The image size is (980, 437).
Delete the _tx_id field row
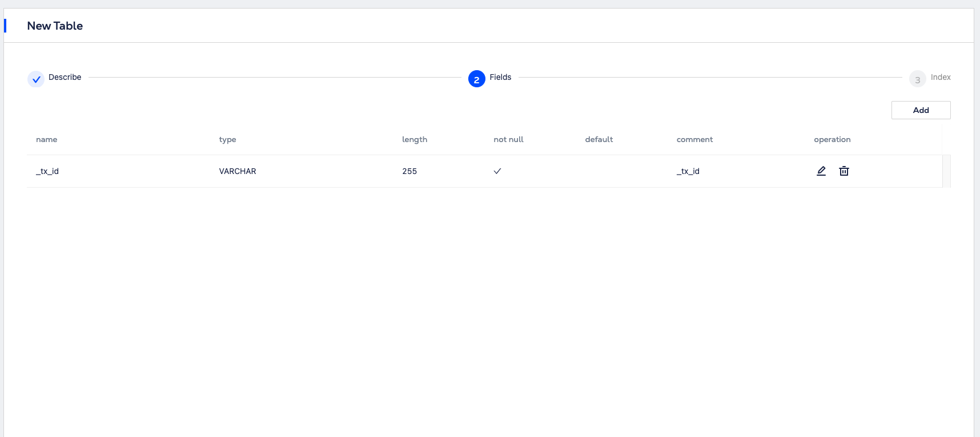point(844,171)
